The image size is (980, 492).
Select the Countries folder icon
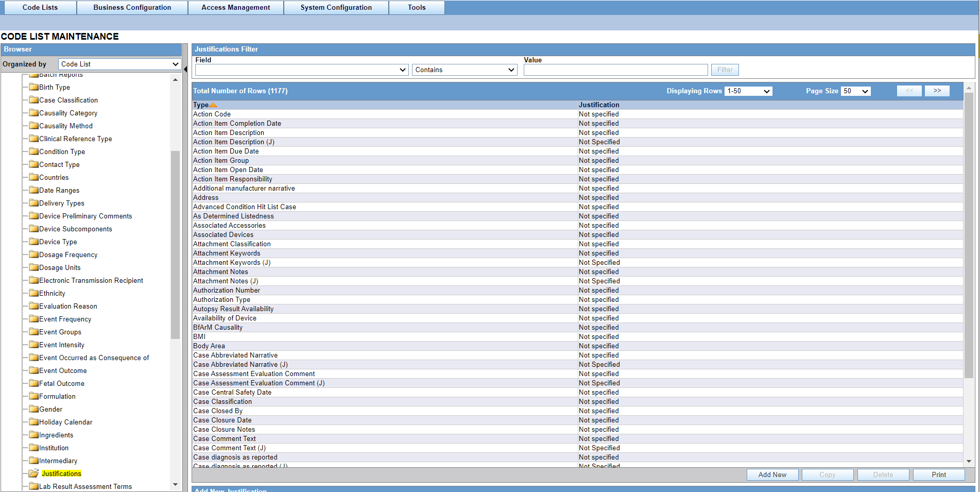pyautogui.click(x=34, y=177)
